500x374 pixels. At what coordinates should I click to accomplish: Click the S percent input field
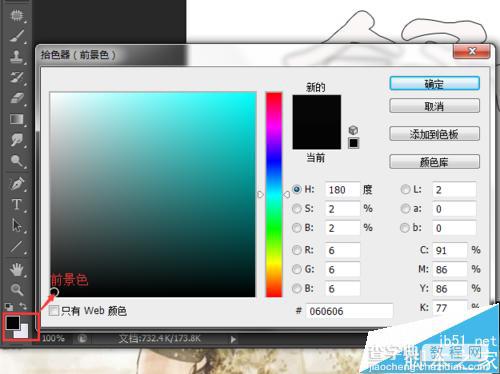pyautogui.click(x=342, y=209)
